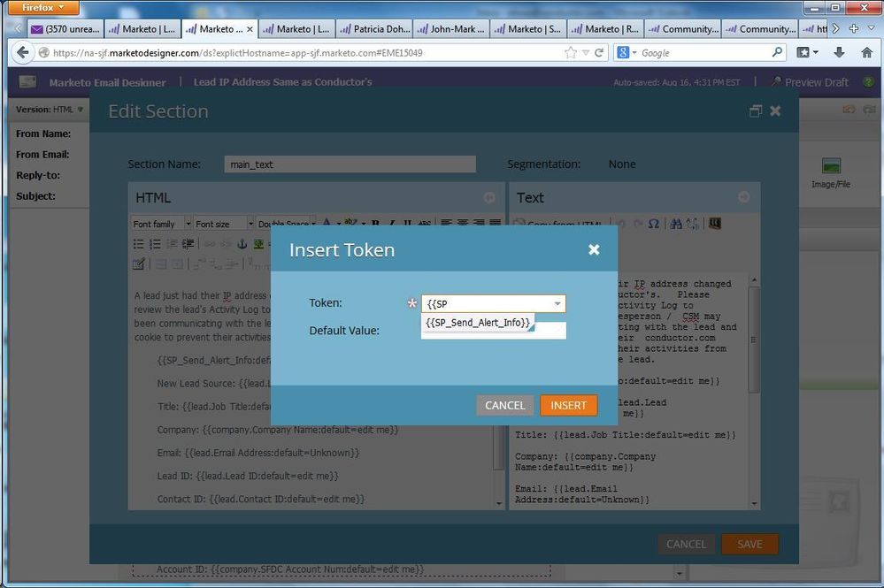Click the bulleted list icon
884x588 pixels.
pyautogui.click(x=139, y=244)
